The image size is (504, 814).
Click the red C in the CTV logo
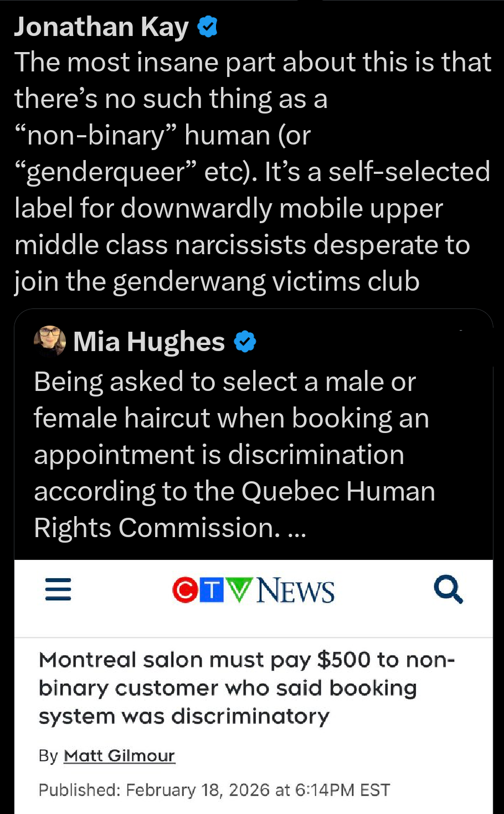pyautogui.click(x=184, y=590)
